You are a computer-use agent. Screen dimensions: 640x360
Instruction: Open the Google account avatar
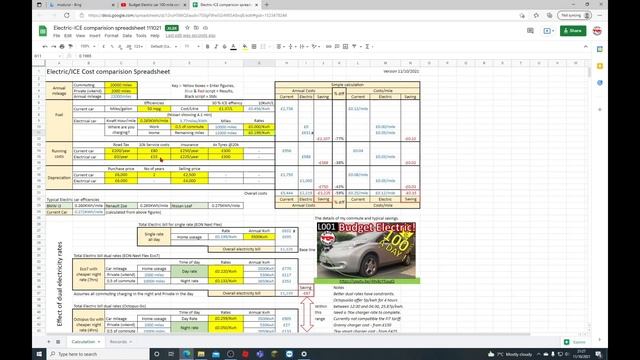point(597,31)
